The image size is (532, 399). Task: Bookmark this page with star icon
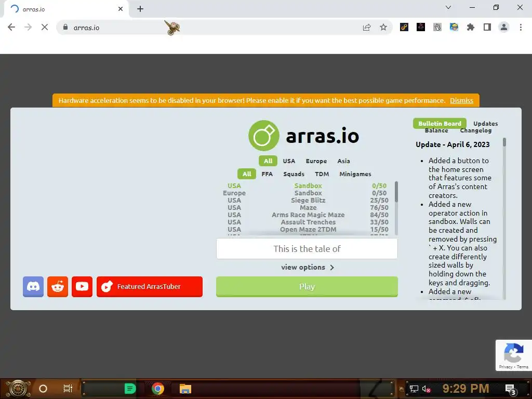(x=383, y=28)
